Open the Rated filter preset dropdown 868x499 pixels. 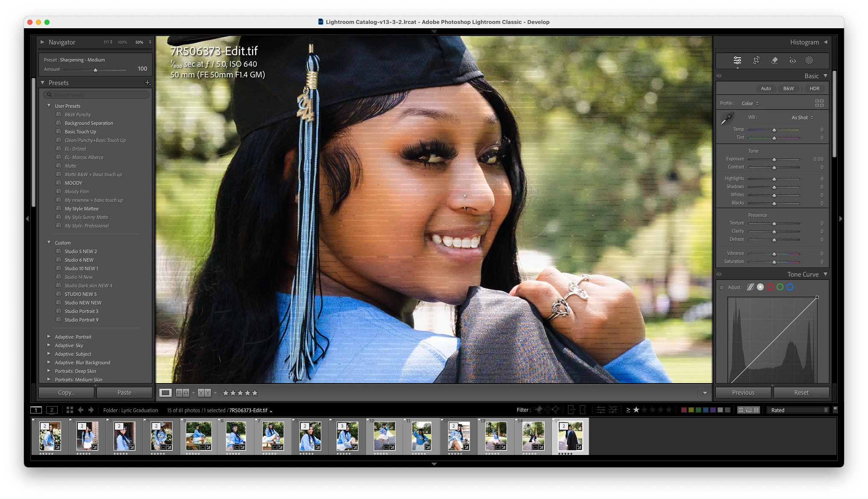[797, 410]
